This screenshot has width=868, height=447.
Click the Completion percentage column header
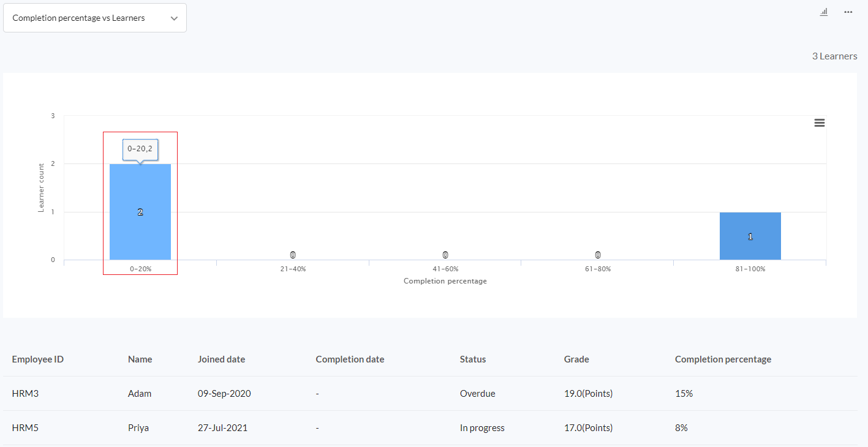(723, 359)
